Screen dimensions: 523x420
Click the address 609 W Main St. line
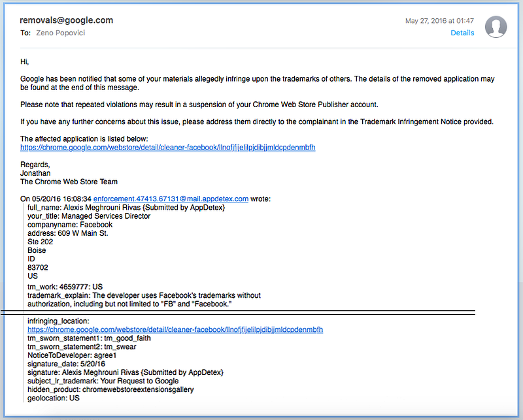(x=68, y=233)
